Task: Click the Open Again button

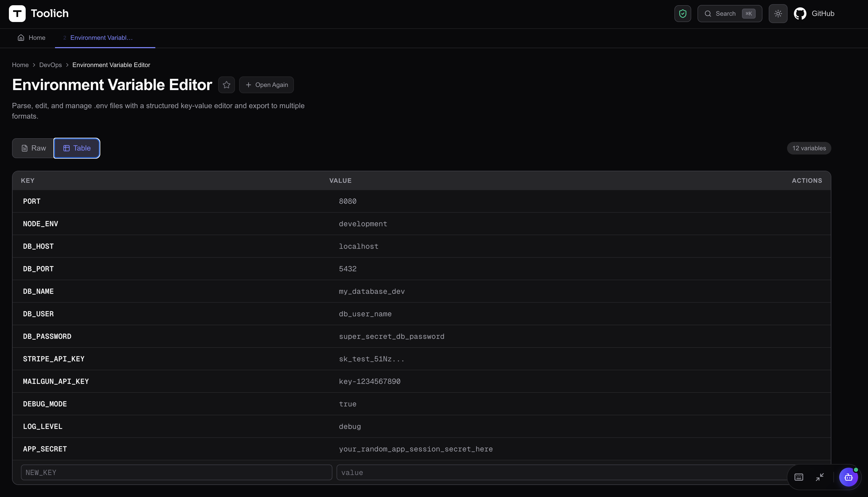Action: pos(266,85)
